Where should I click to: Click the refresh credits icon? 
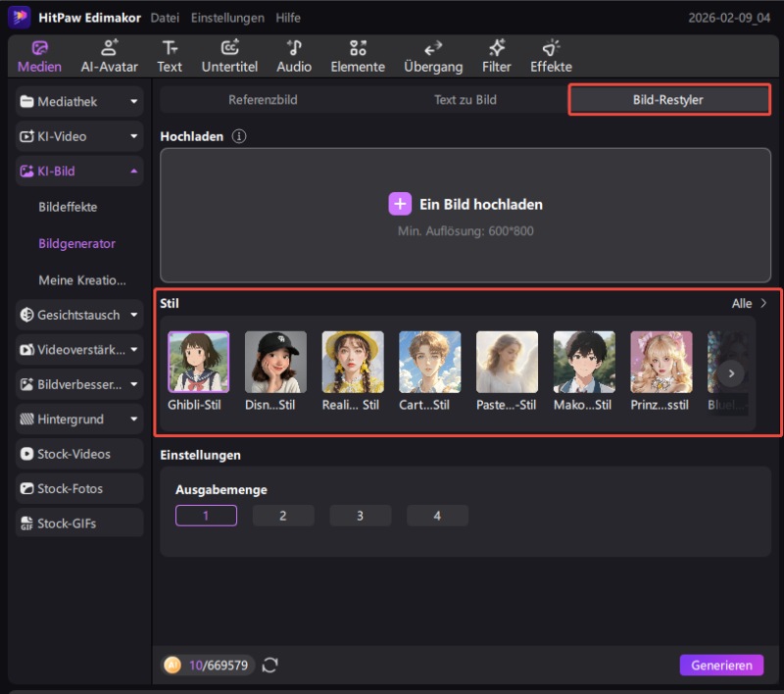coord(270,666)
